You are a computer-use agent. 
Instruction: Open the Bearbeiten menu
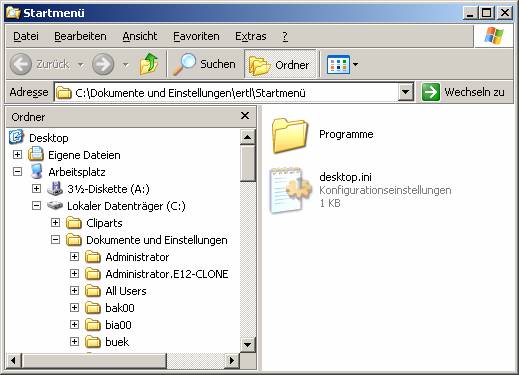point(80,36)
